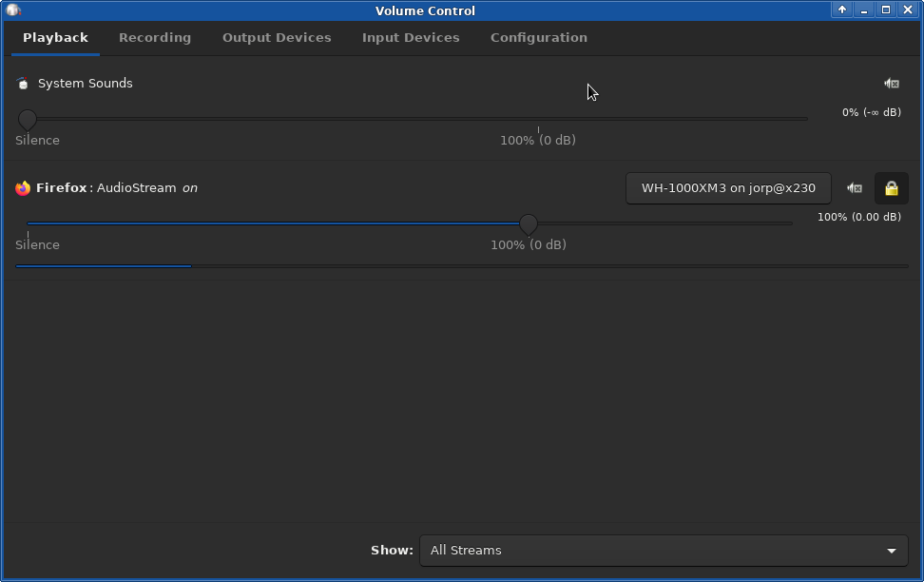
Task: Minimize the Volume Control window
Action: [x=864, y=10]
